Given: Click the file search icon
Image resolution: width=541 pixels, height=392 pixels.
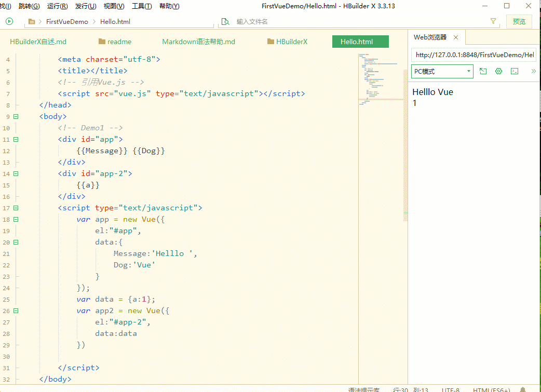Looking at the screenshot, I should (x=225, y=22).
